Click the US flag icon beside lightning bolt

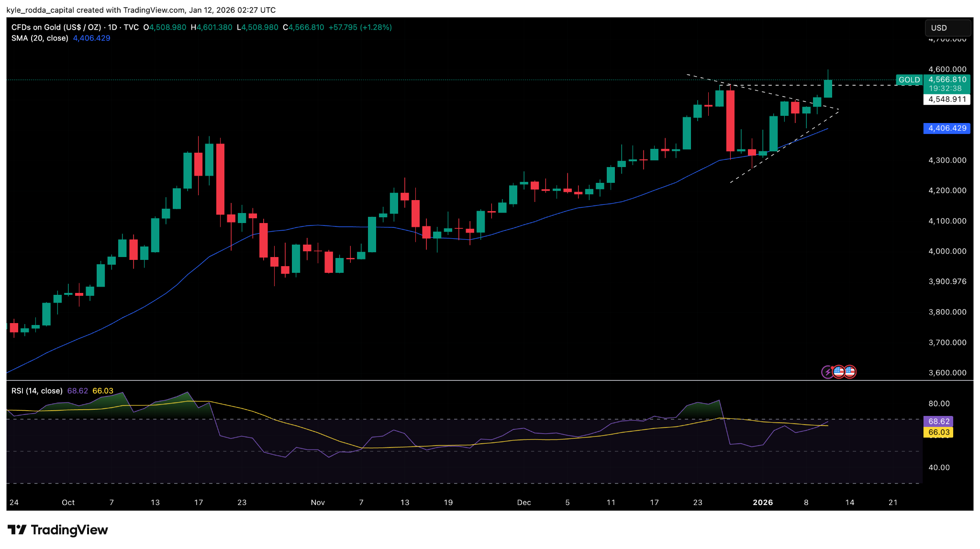tap(838, 371)
